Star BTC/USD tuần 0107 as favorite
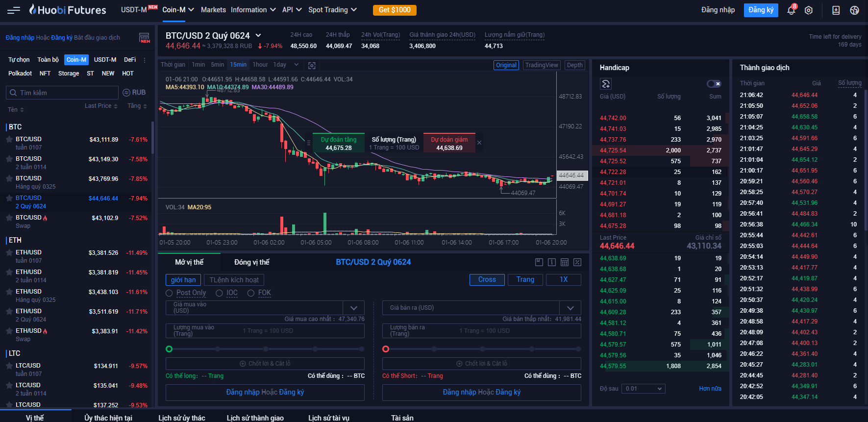Image resolution: width=868 pixels, height=422 pixels. pyautogui.click(x=9, y=140)
